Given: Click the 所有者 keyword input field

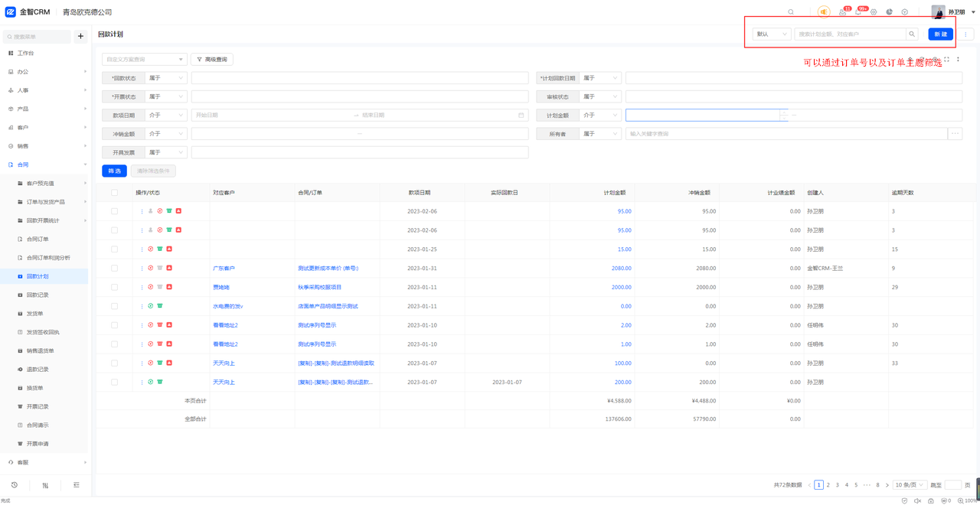Looking at the screenshot, I should pyautogui.click(x=786, y=134).
